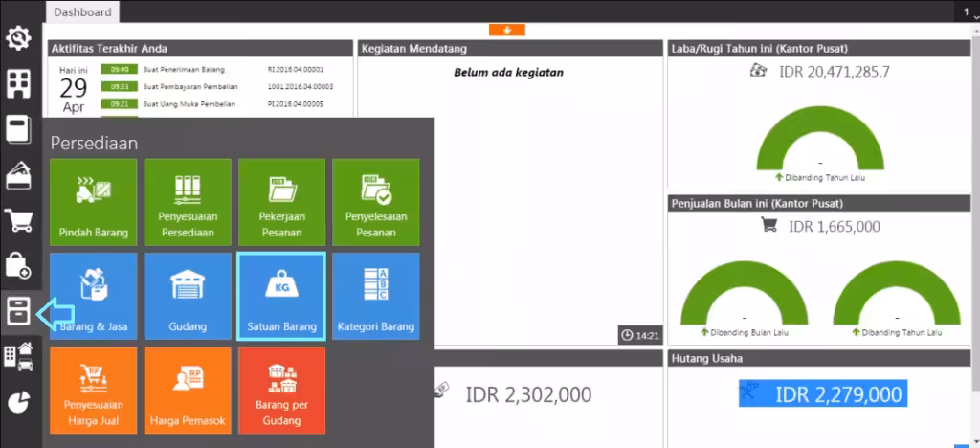Select the Satuan Barang KG tile
Viewport: 980px width, 448px height.
coord(281,296)
